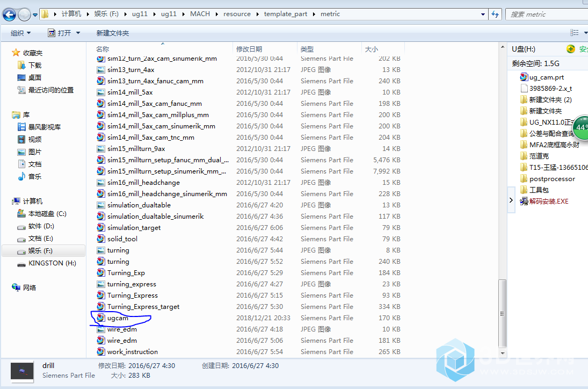Expand the 打开 dropdown arrow
Image resolution: width=588 pixels, height=389 pixels.
[x=78, y=33]
